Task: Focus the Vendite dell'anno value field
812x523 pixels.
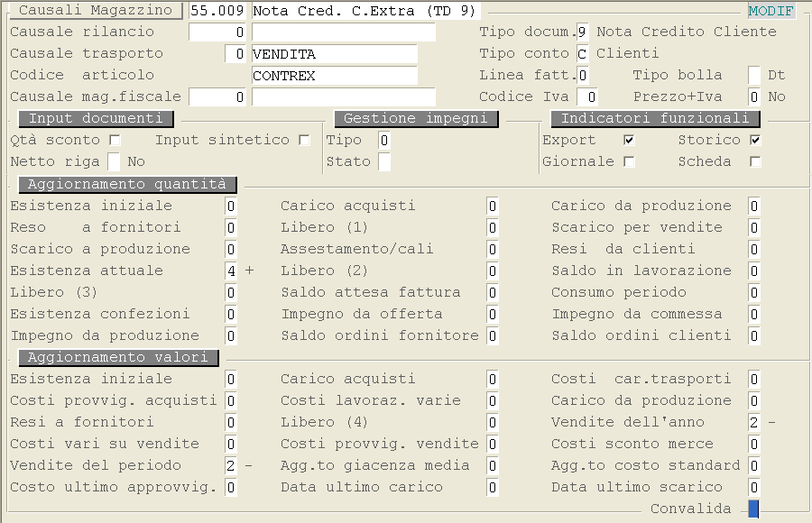Action: coord(753,422)
